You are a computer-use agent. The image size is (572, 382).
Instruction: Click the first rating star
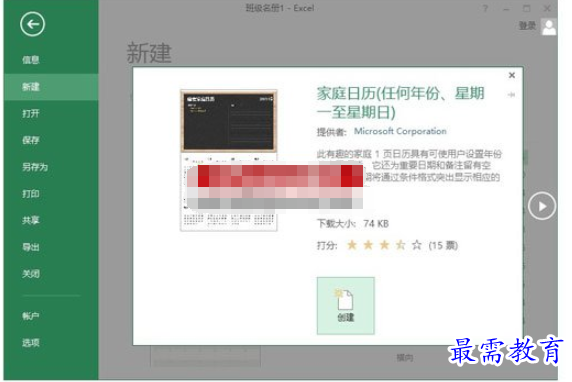click(352, 245)
